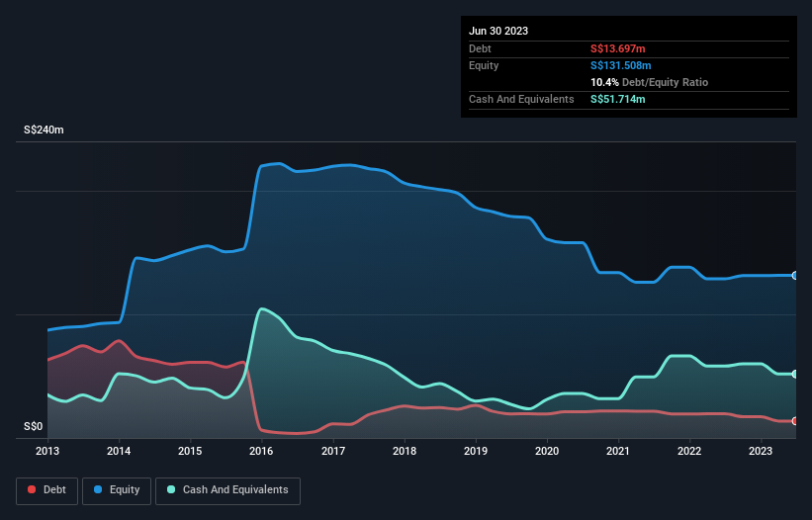This screenshot has height=520, width=812.
Task: Toggle the Debt legend item
Action: coord(46,490)
